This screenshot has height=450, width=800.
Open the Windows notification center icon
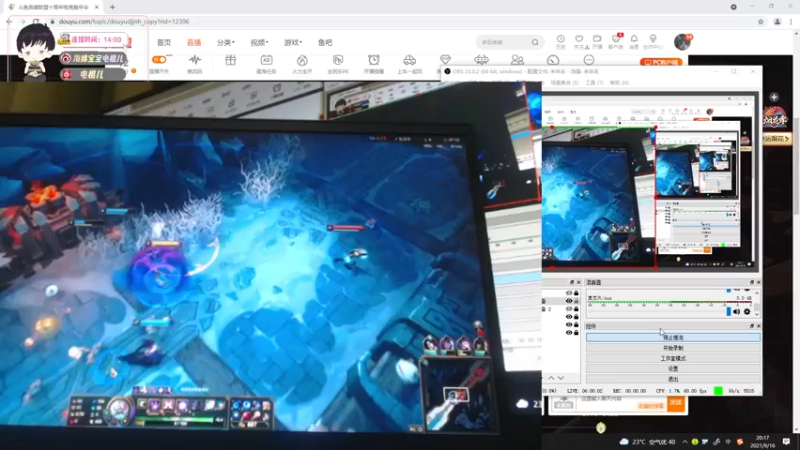(x=786, y=441)
